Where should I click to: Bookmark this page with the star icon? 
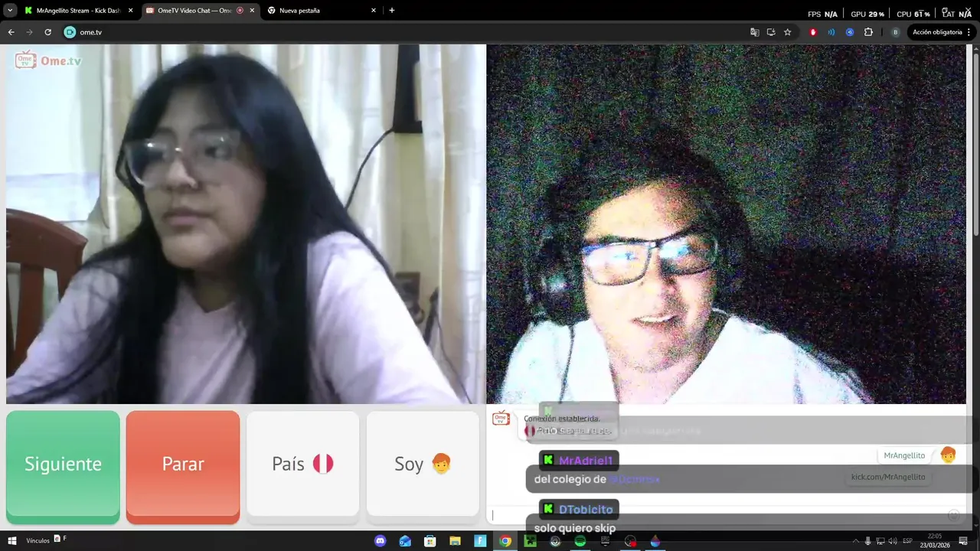tap(787, 32)
